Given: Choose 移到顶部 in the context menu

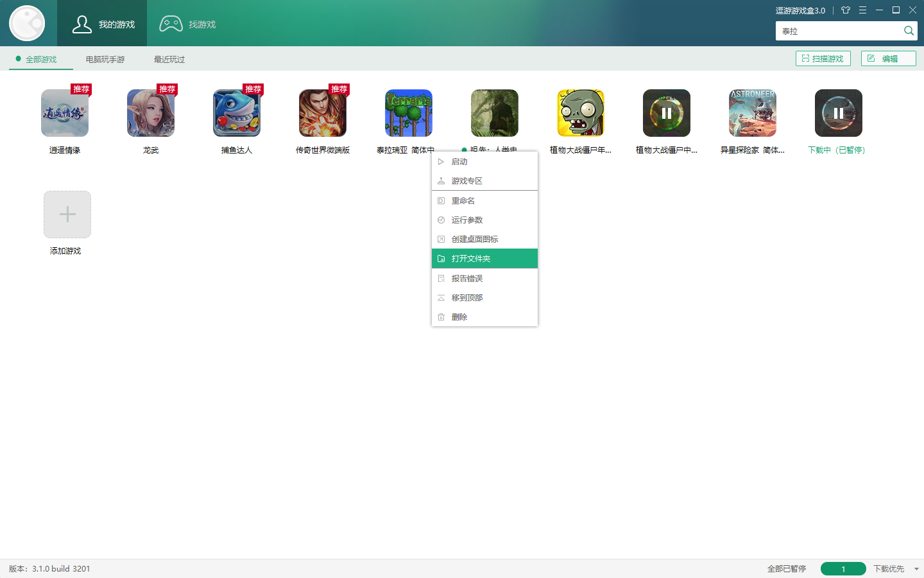Looking at the screenshot, I should pyautogui.click(x=484, y=298).
